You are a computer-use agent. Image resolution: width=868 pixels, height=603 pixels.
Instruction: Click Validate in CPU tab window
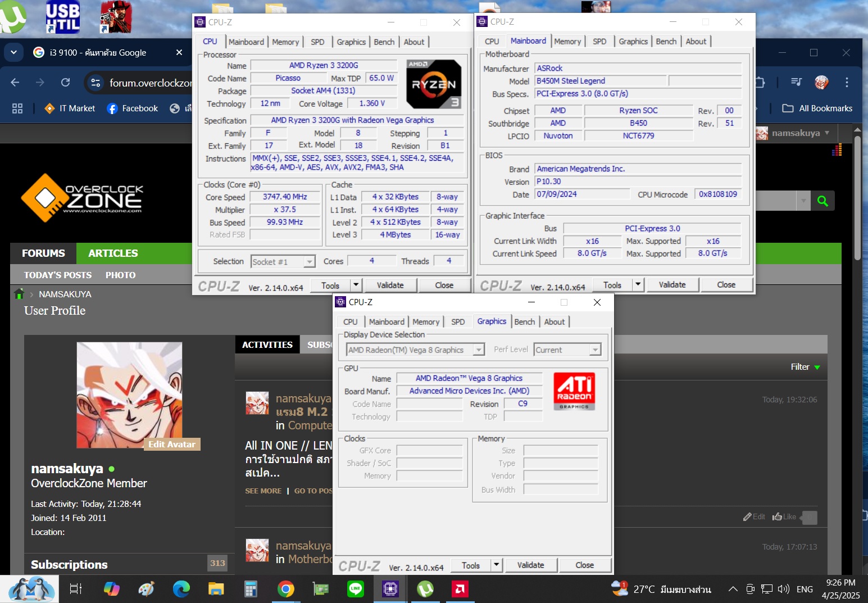click(x=390, y=285)
